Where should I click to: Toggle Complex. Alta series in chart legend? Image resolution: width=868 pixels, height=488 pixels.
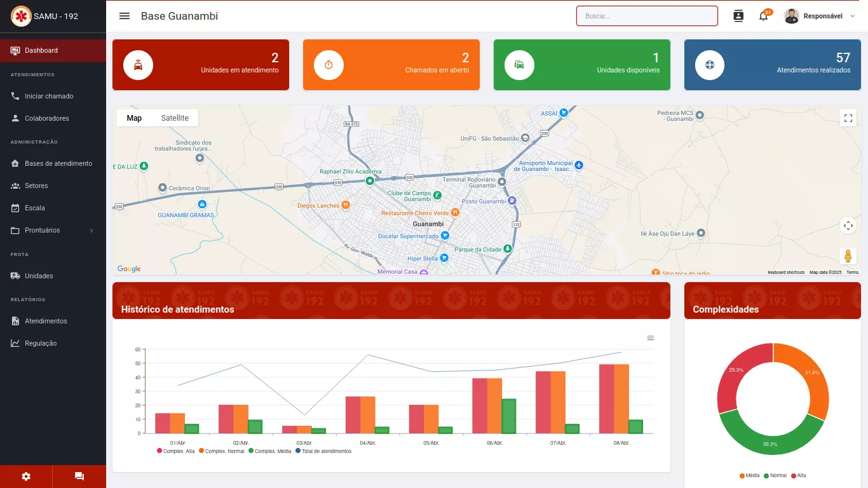point(176,451)
